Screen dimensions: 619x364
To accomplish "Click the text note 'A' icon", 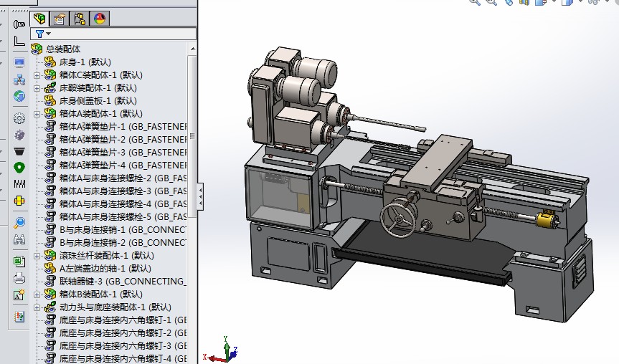I will point(19,295).
